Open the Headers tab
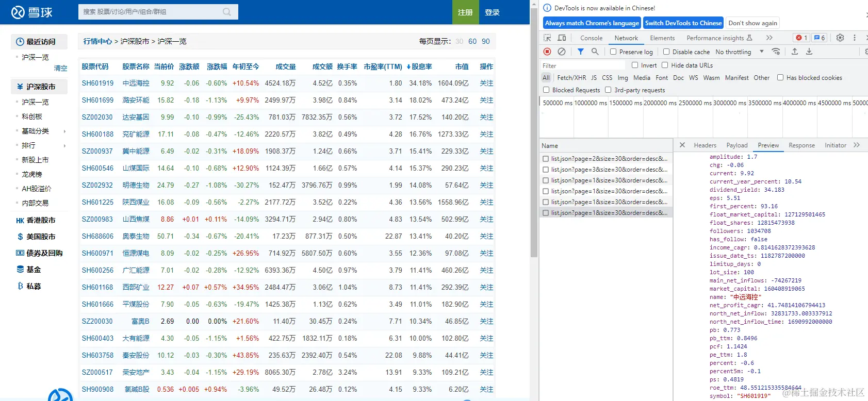This screenshot has width=868, height=401. [x=705, y=145]
